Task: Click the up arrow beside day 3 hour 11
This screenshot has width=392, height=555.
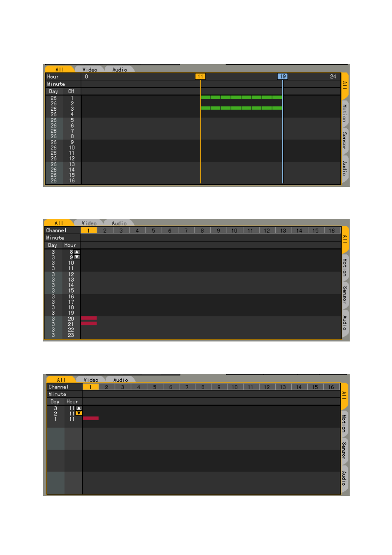Action: point(79,408)
